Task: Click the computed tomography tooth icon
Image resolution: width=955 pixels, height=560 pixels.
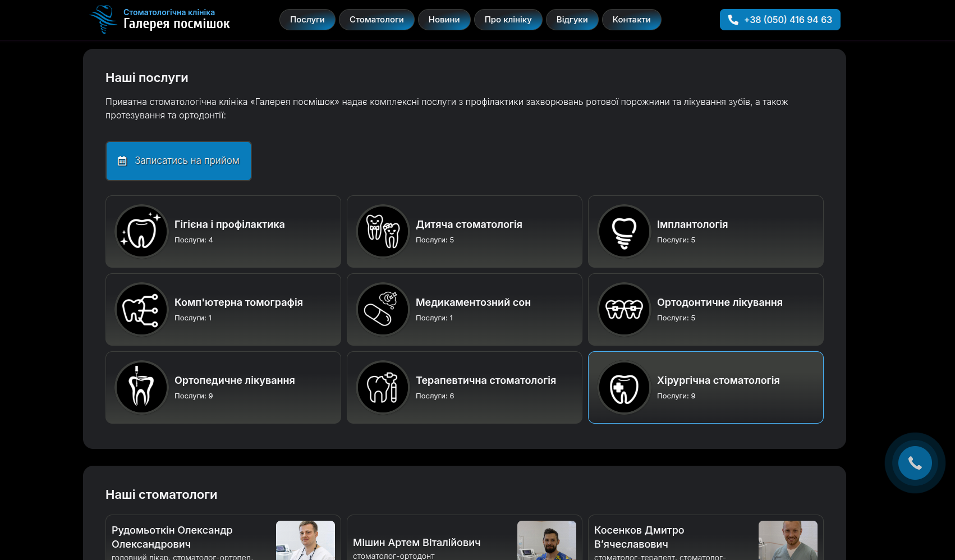Action: click(x=141, y=309)
